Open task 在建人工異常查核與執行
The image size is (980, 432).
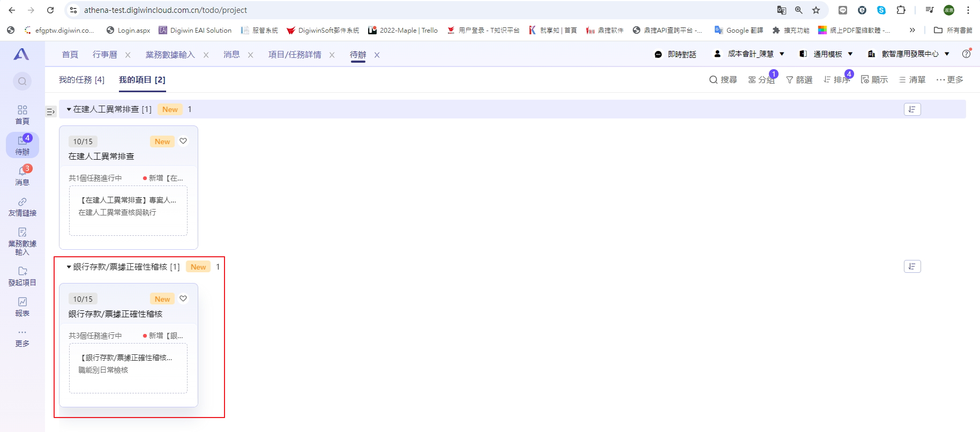(117, 213)
